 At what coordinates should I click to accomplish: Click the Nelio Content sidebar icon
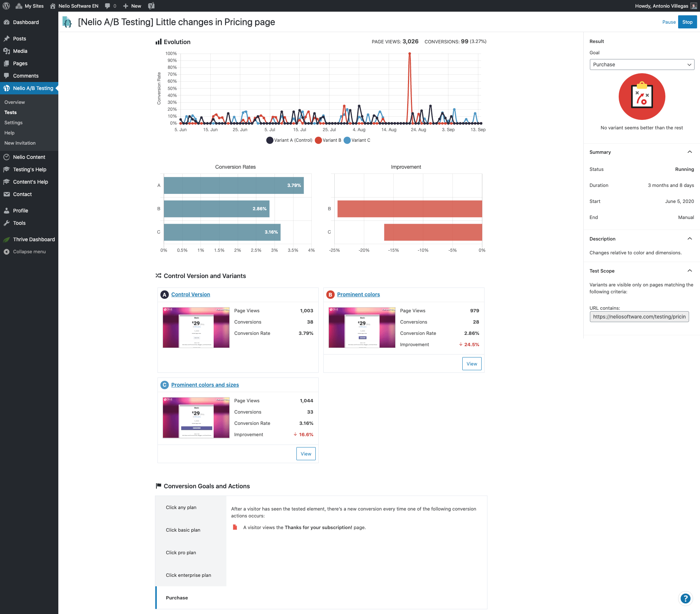[7, 157]
